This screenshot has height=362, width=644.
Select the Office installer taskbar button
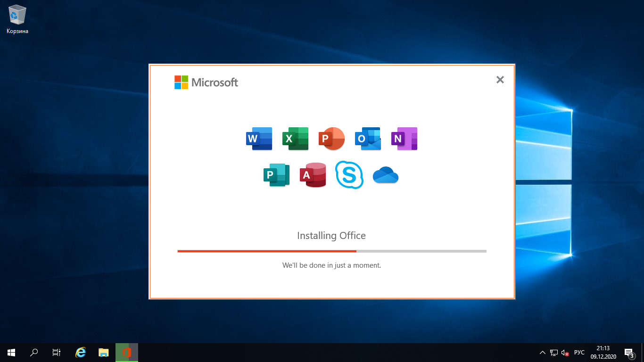[x=127, y=352]
